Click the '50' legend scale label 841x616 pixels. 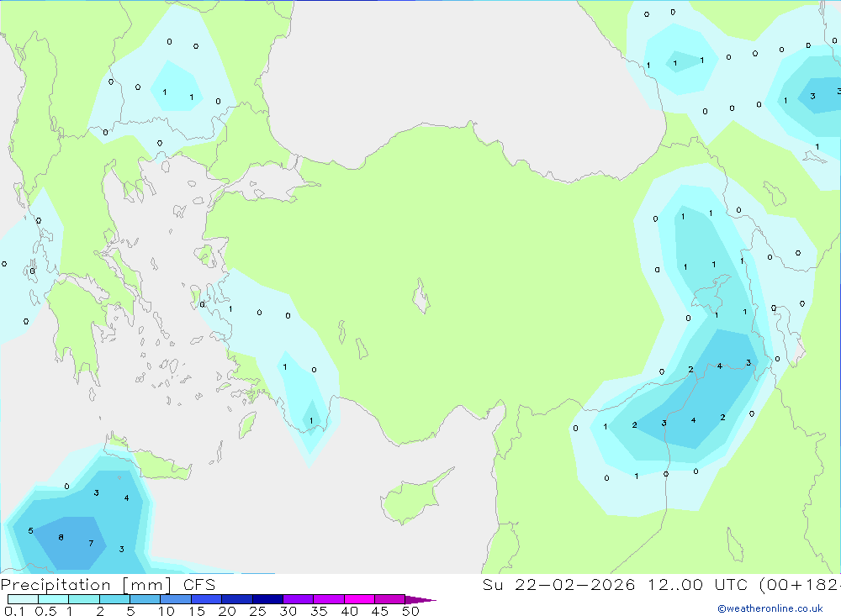click(410, 611)
